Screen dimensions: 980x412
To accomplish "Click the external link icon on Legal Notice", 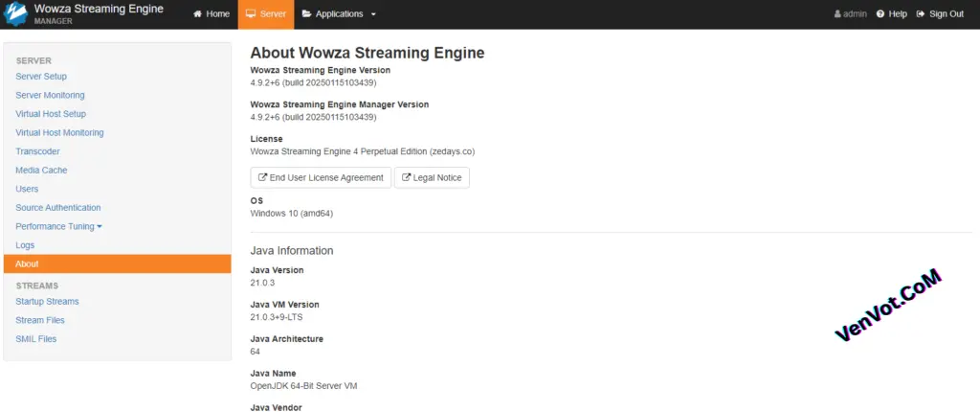I will [x=406, y=178].
